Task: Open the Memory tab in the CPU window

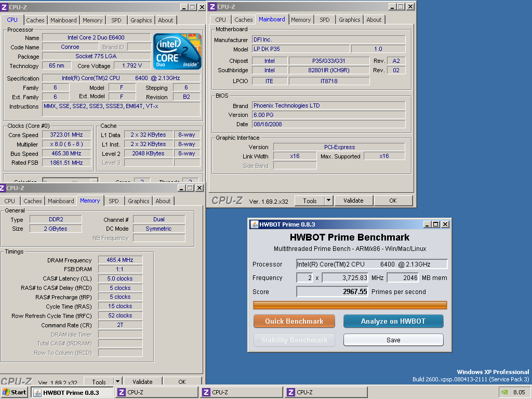Action: (x=92, y=20)
